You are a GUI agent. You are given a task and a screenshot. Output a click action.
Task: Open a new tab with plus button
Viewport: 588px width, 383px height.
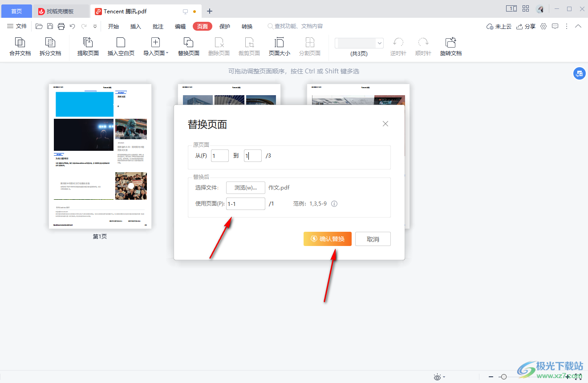(210, 11)
